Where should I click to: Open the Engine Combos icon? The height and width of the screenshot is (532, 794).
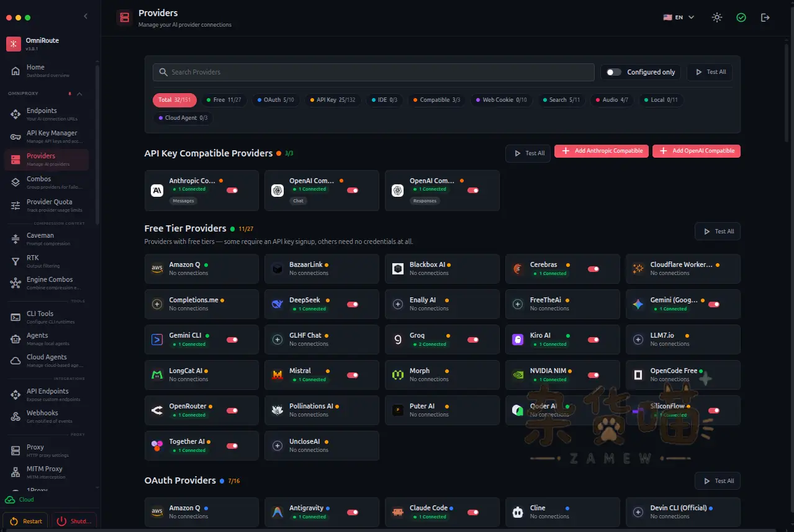pos(16,283)
